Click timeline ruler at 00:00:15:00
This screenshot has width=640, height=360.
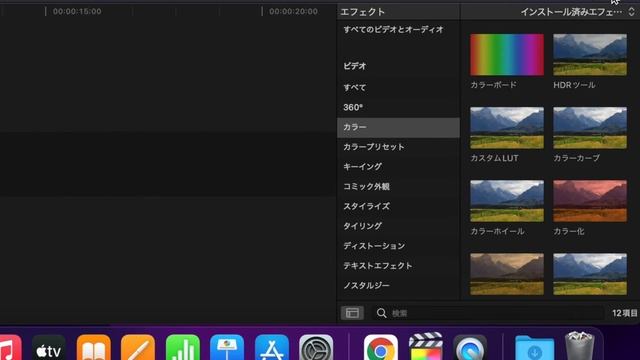tap(77, 11)
